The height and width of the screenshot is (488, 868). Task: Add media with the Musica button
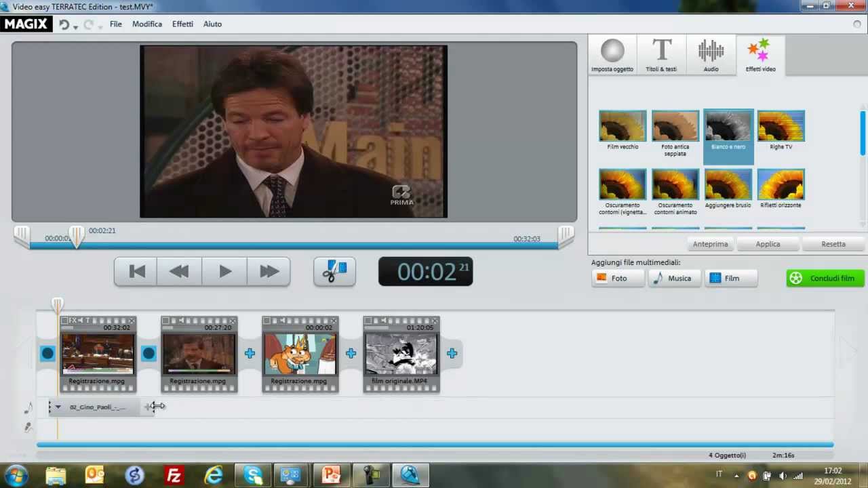(675, 278)
